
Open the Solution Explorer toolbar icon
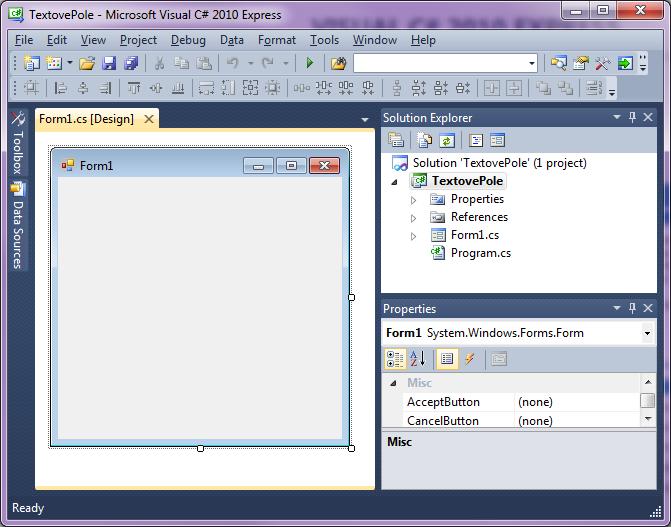pyautogui.click(x=558, y=64)
